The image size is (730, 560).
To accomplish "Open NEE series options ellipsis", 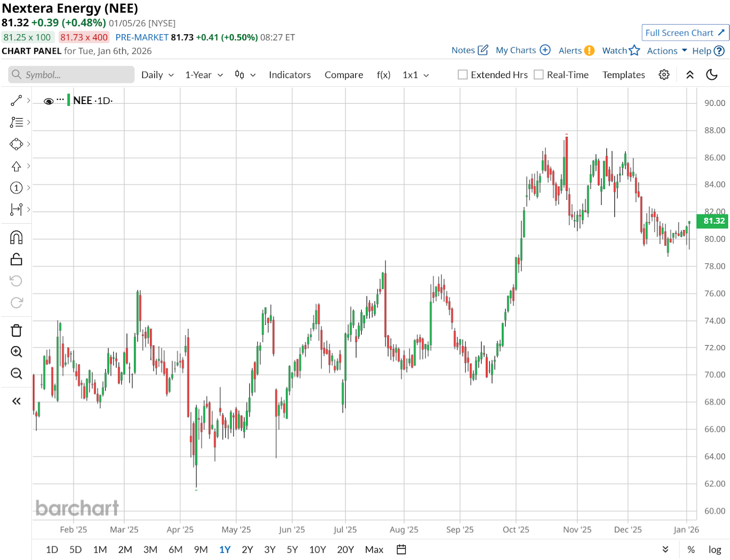I will (x=60, y=99).
